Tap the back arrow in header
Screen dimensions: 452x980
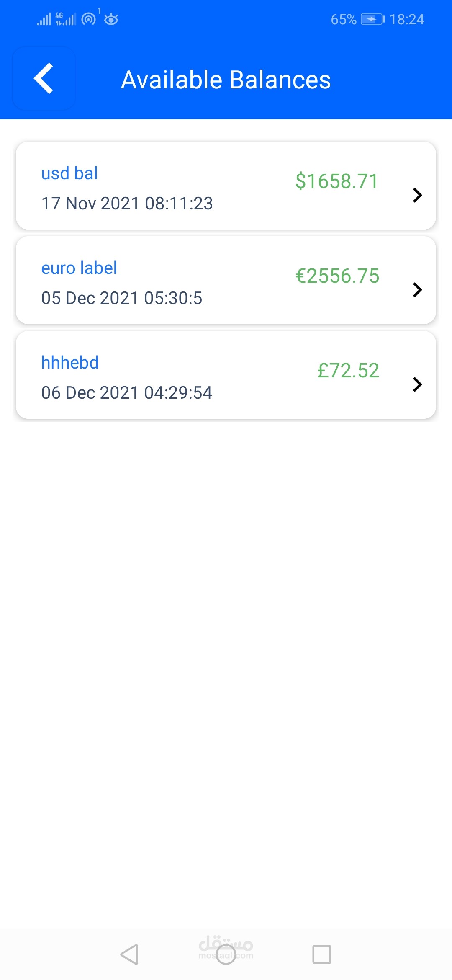pos(44,78)
